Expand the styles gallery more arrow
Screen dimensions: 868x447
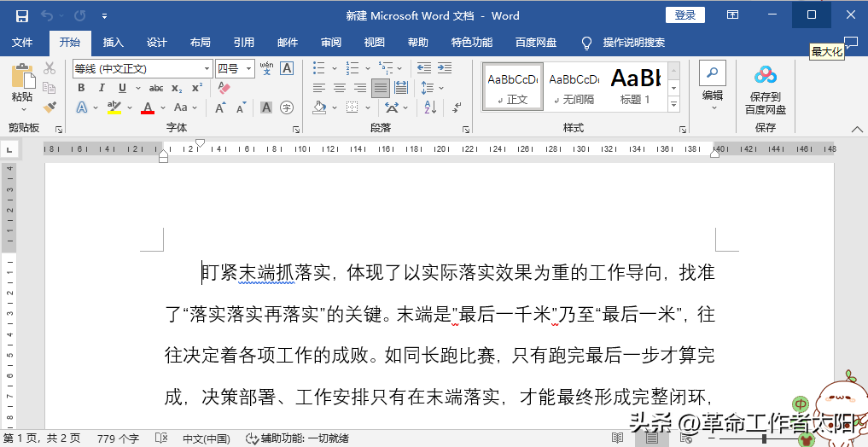(x=673, y=104)
